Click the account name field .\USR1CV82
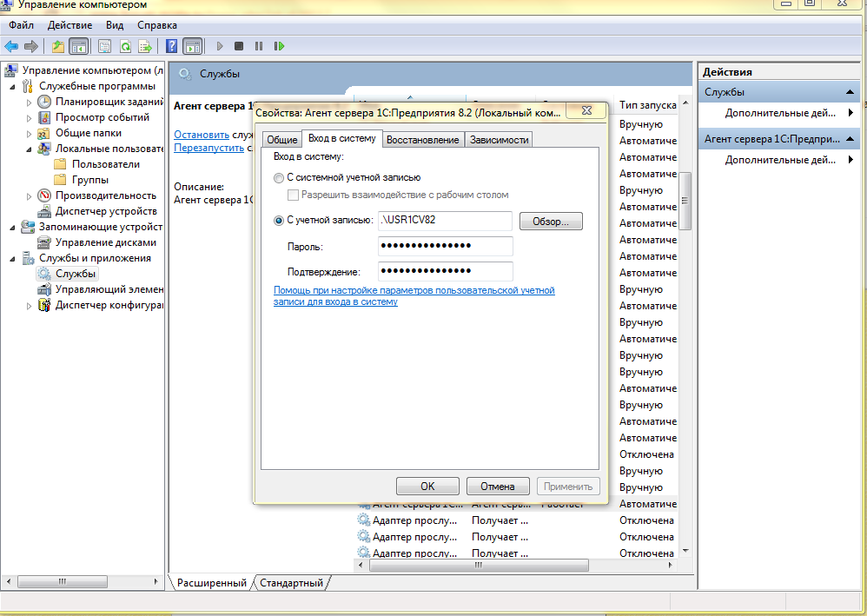The image size is (867, 616). (445, 221)
